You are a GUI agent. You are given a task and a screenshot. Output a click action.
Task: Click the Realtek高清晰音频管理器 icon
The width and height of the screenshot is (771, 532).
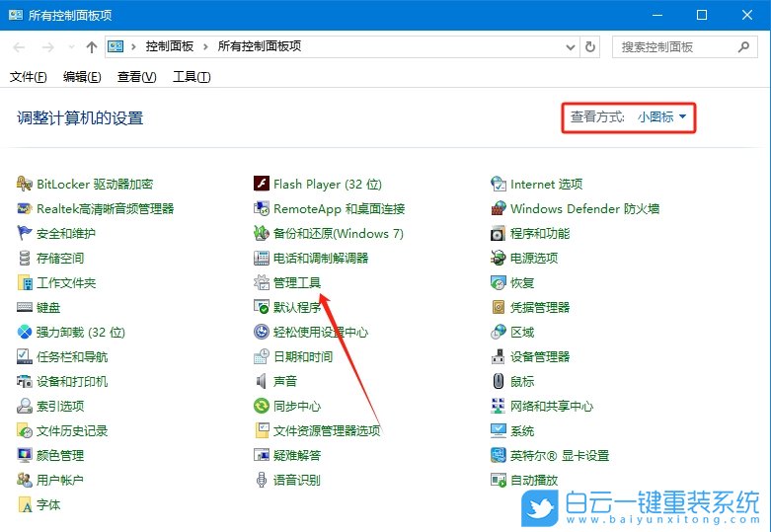pos(24,208)
